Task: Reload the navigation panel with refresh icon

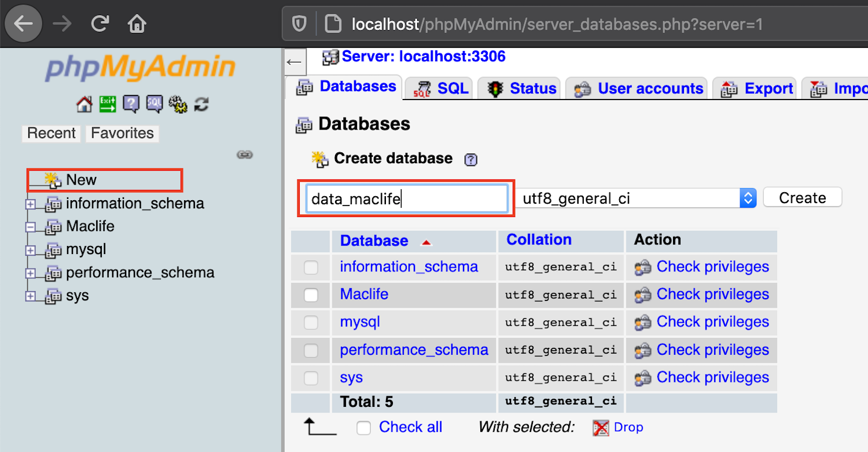Action: tap(201, 105)
